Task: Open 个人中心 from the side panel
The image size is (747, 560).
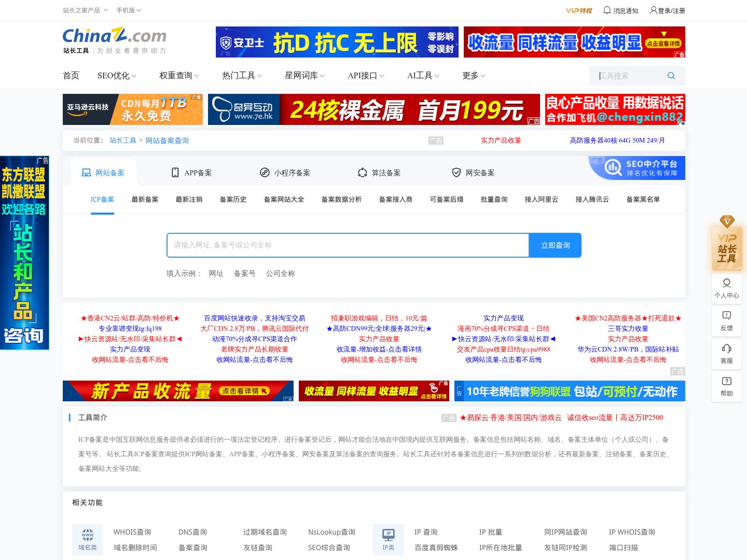Action: tap(727, 288)
